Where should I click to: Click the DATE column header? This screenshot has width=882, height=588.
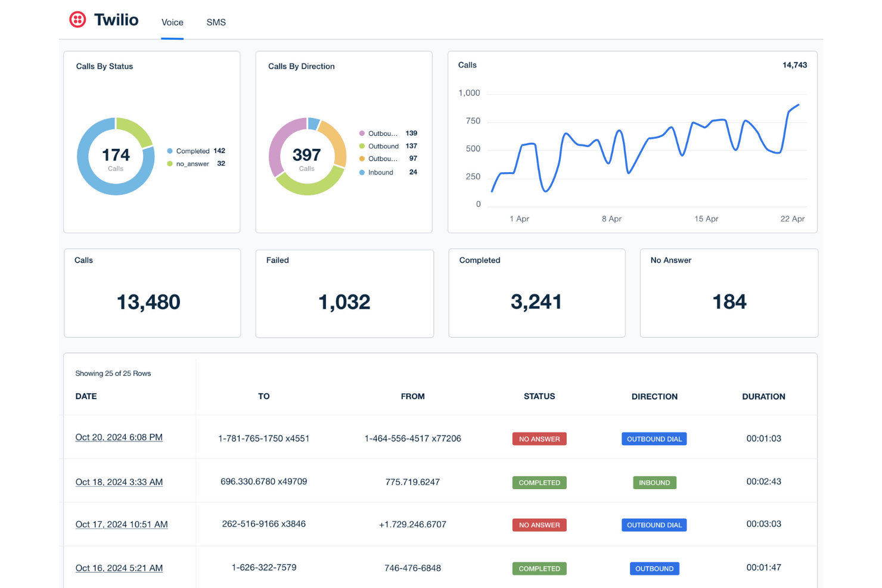86,396
